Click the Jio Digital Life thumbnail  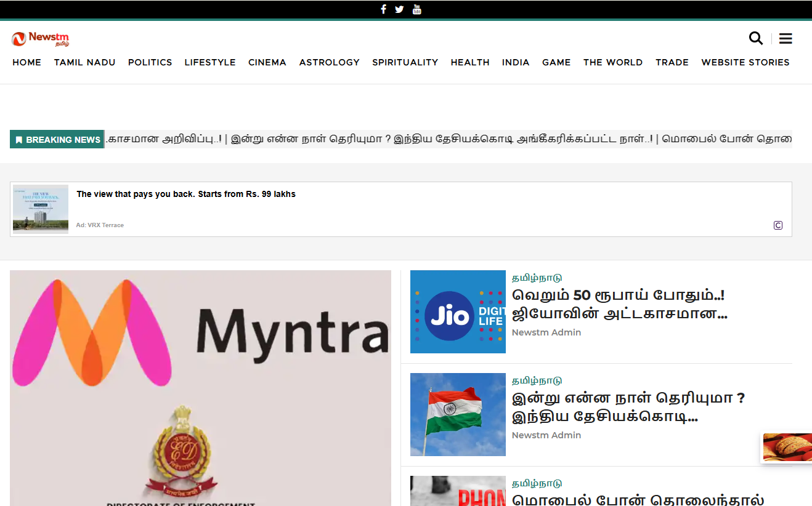pos(458,312)
